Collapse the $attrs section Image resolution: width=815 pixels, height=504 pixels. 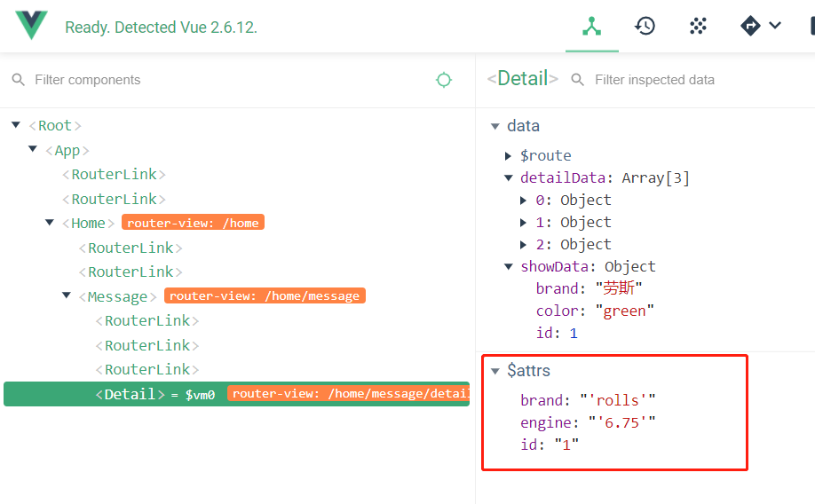point(495,371)
